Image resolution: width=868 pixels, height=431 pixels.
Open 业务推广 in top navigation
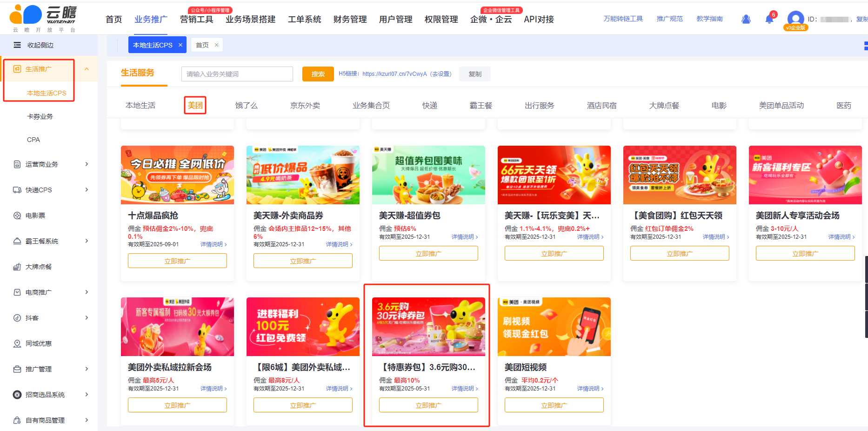[151, 19]
